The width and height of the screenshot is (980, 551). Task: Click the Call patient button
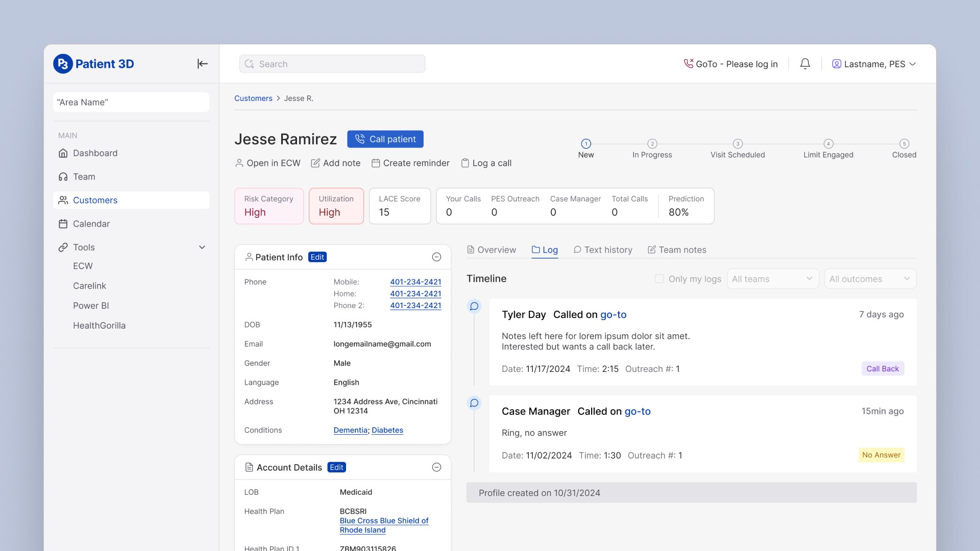point(385,139)
